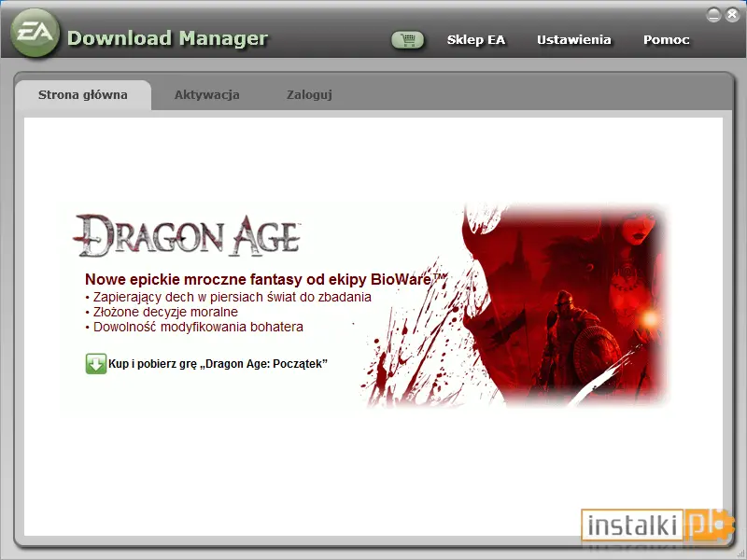The height and width of the screenshot is (560, 747).
Task: Click Kup i pobierz grę Dragon Age link
Action: click(x=218, y=364)
